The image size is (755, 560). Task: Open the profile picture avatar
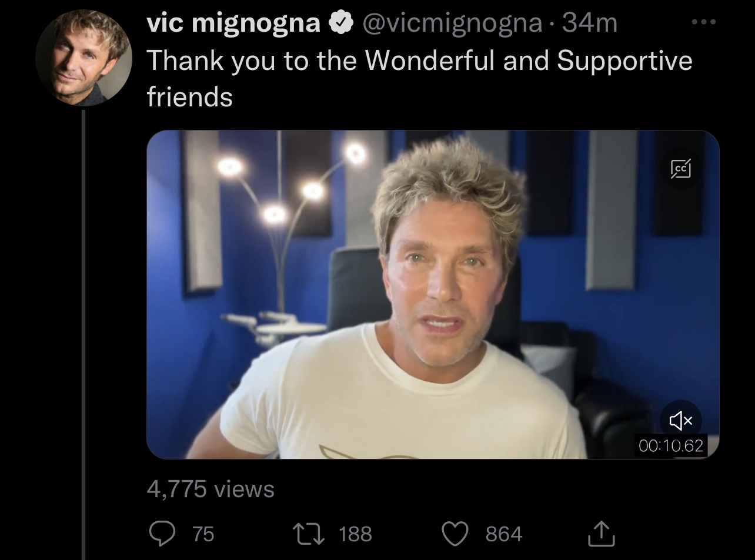(x=83, y=58)
